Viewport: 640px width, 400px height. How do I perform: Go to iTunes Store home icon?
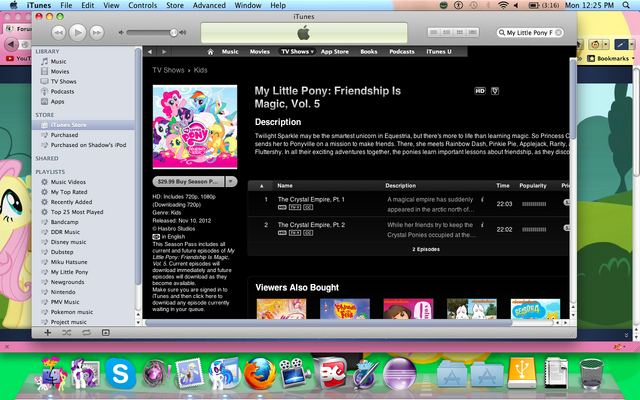[x=210, y=51]
